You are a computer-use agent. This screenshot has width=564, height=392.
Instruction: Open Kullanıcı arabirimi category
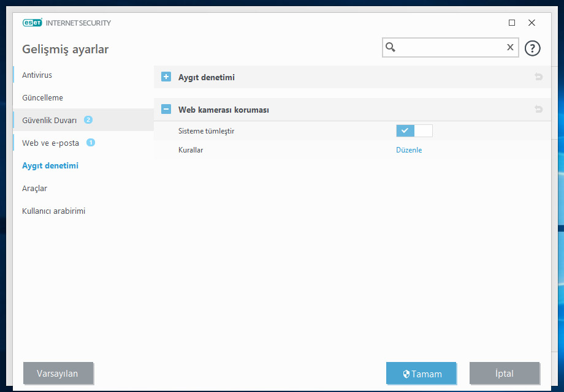coord(53,211)
